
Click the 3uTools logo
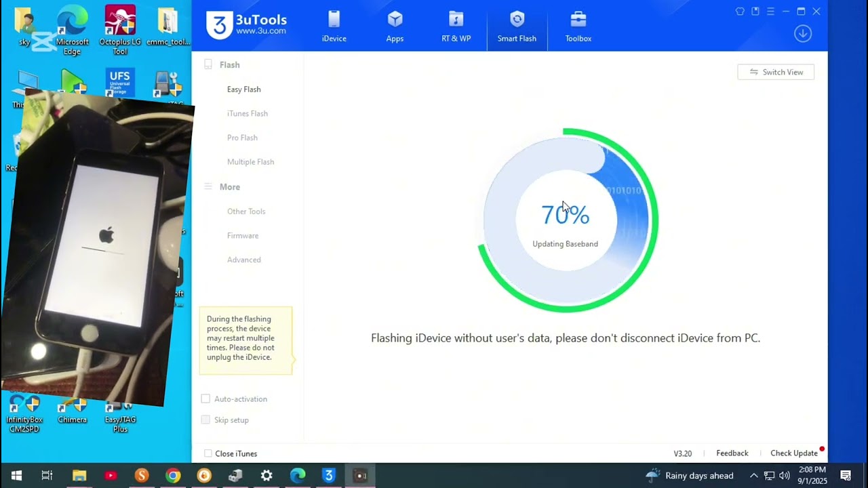(x=246, y=25)
